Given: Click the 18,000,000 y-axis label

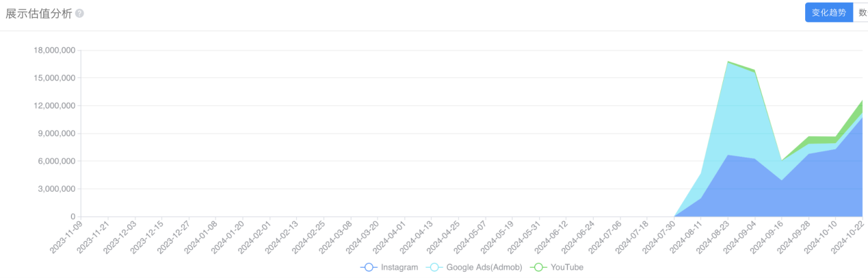Looking at the screenshot, I should tap(54, 50).
